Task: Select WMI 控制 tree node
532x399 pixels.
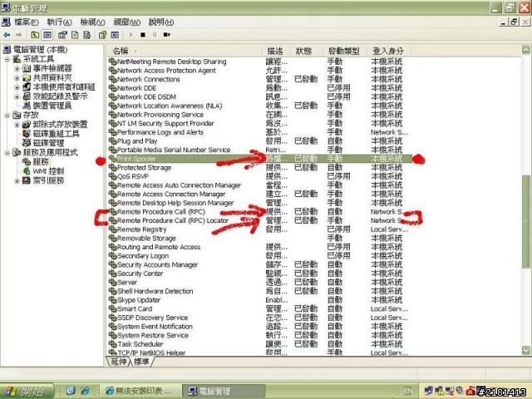Action: [x=48, y=171]
